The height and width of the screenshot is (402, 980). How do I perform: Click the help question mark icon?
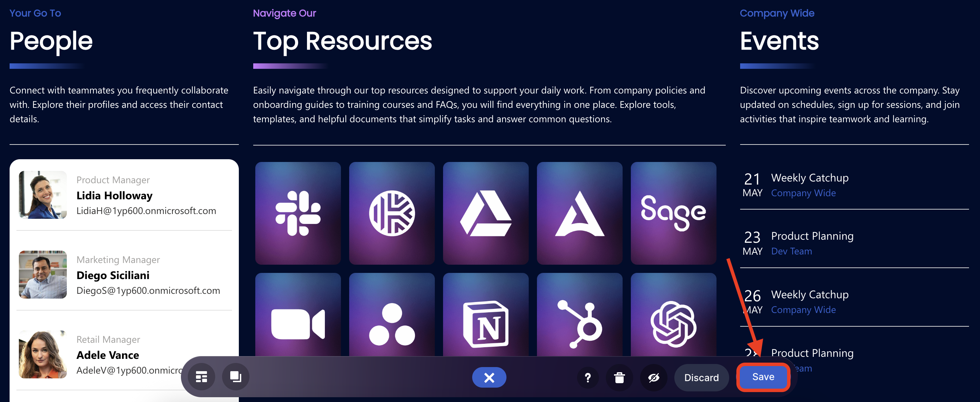587,377
